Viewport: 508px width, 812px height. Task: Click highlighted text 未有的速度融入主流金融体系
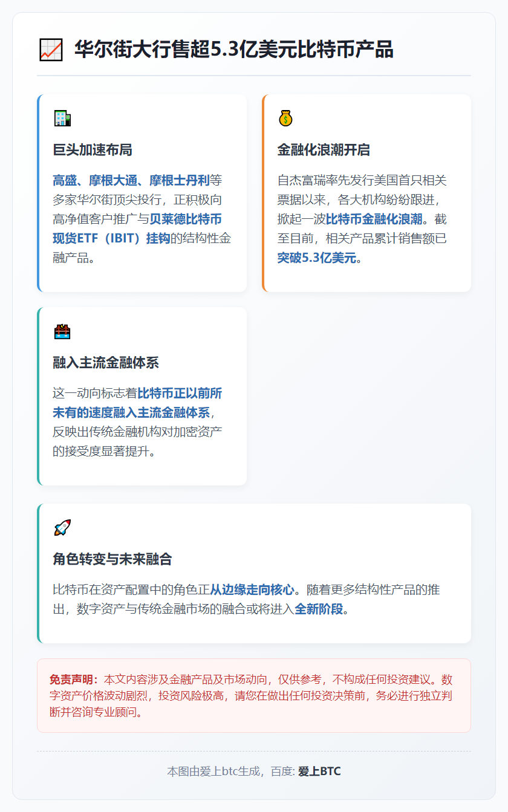tap(131, 413)
